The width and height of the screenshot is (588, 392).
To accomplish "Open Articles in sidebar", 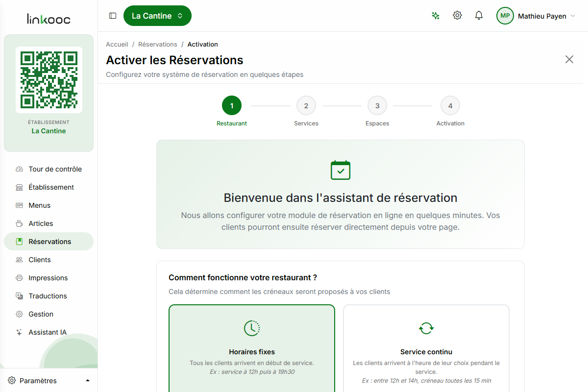I will click(49, 223).
